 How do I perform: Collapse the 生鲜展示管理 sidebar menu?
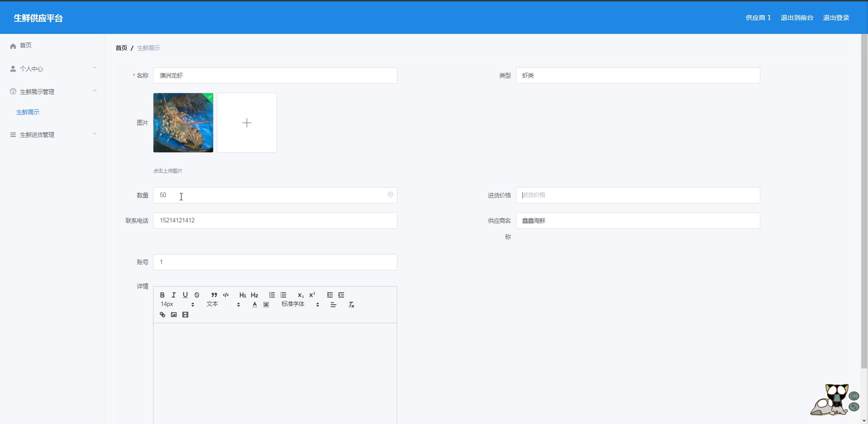(x=52, y=92)
